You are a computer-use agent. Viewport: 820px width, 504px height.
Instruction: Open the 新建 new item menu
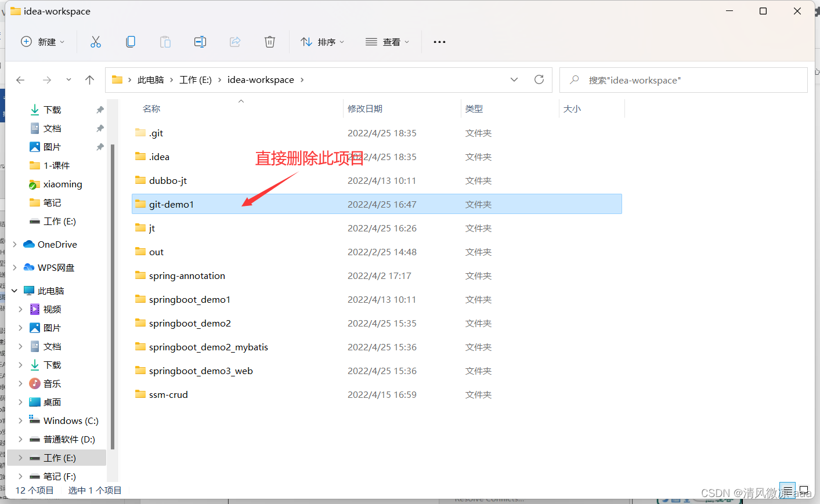[42, 41]
